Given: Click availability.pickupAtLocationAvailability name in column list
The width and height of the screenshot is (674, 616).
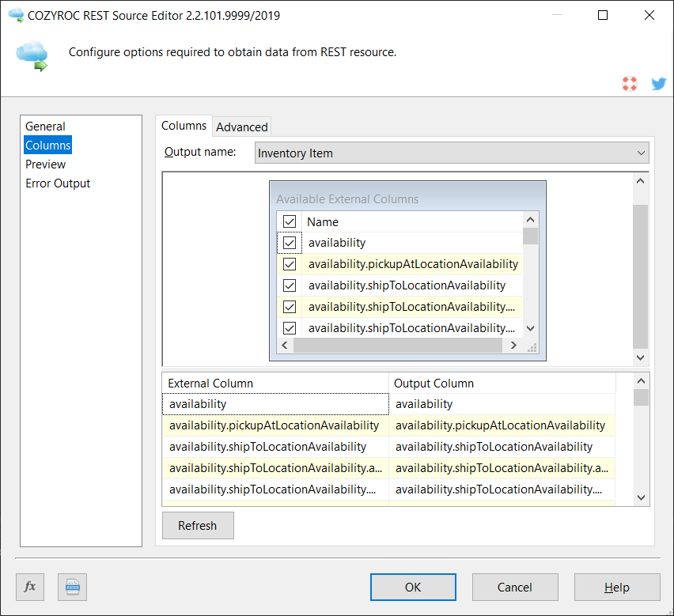Looking at the screenshot, I should click(x=413, y=264).
